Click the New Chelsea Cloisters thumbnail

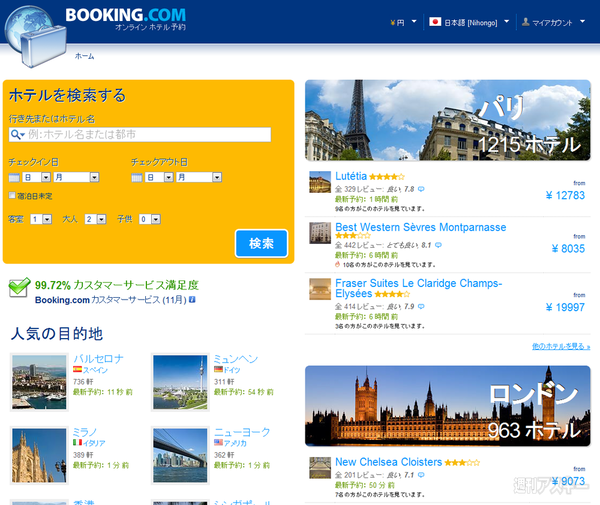tap(320, 468)
